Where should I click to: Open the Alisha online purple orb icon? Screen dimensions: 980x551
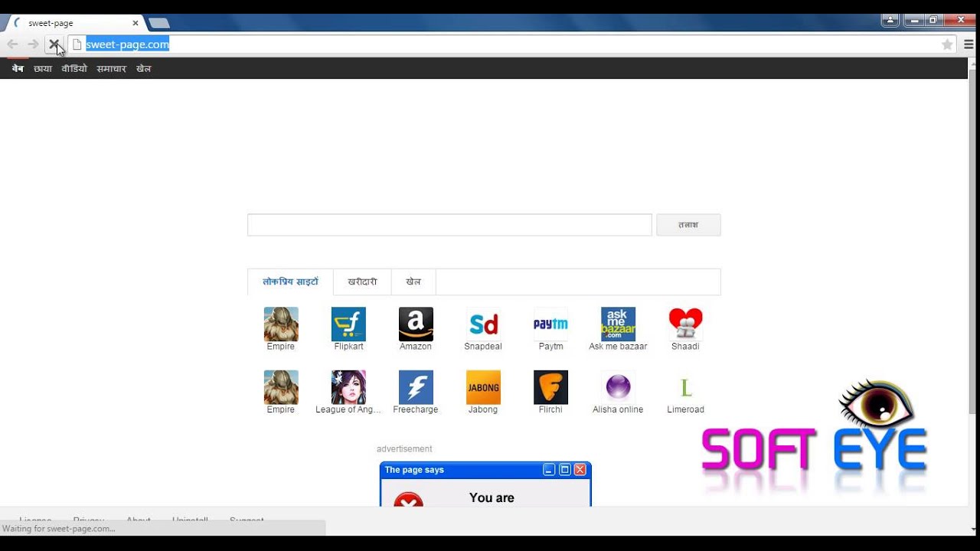[x=618, y=387]
